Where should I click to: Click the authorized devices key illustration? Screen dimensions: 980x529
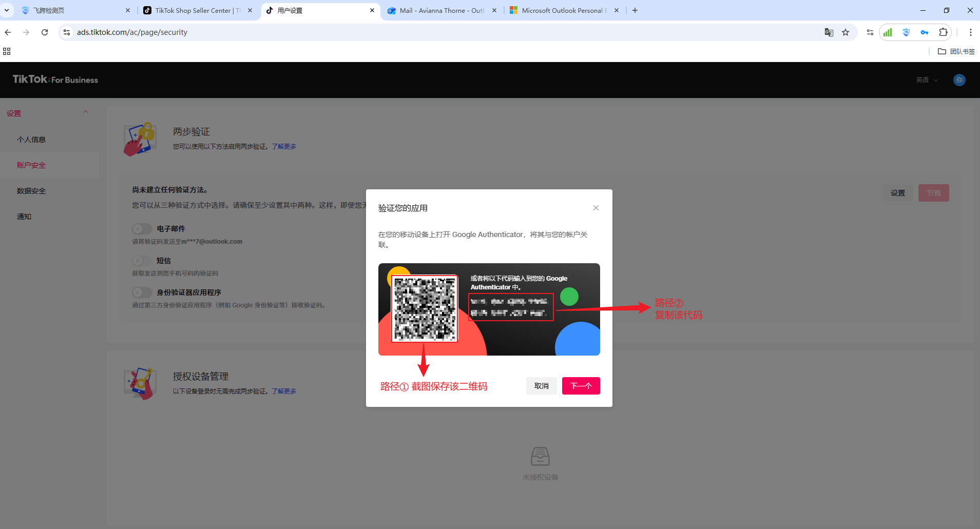click(x=140, y=383)
